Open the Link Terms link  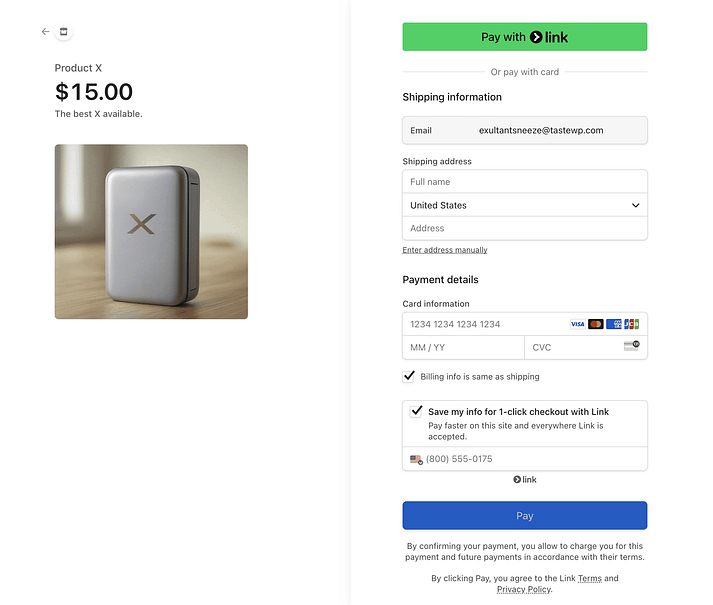(589, 578)
